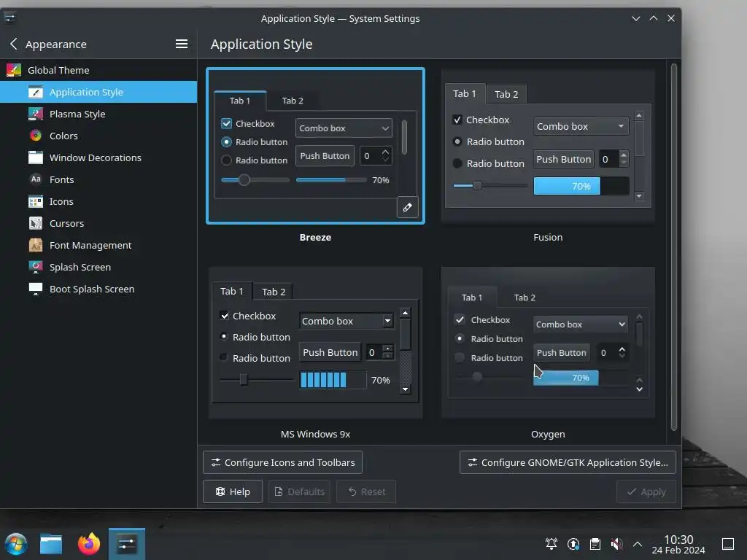
Task: Select the second Fusion radio button
Action: 457,163
